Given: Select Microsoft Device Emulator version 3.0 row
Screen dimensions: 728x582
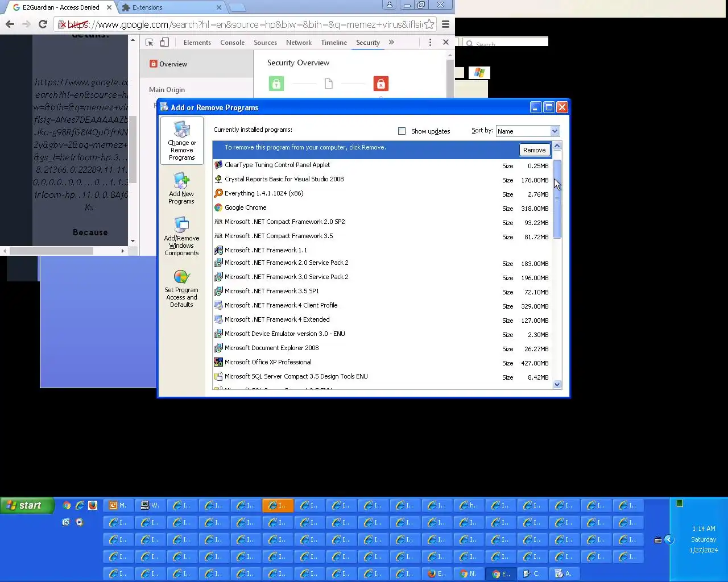Looking at the screenshot, I should click(382, 334).
